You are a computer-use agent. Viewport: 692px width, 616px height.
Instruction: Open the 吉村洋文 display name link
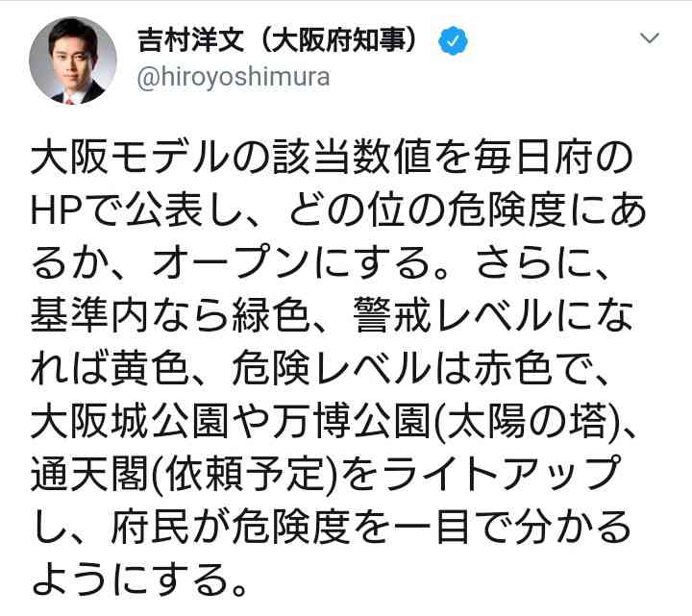point(191,39)
